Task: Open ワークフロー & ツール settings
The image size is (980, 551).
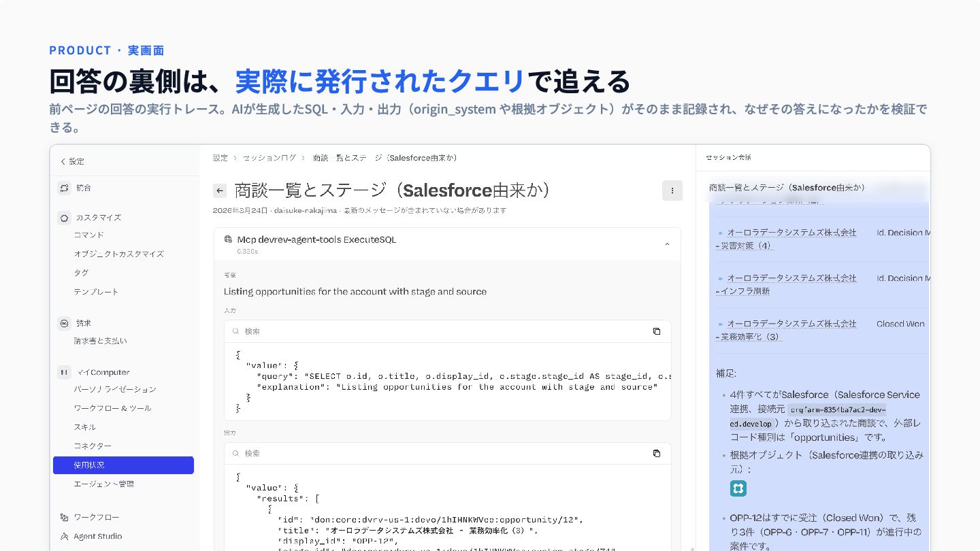Action: click(x=112, y=408)
